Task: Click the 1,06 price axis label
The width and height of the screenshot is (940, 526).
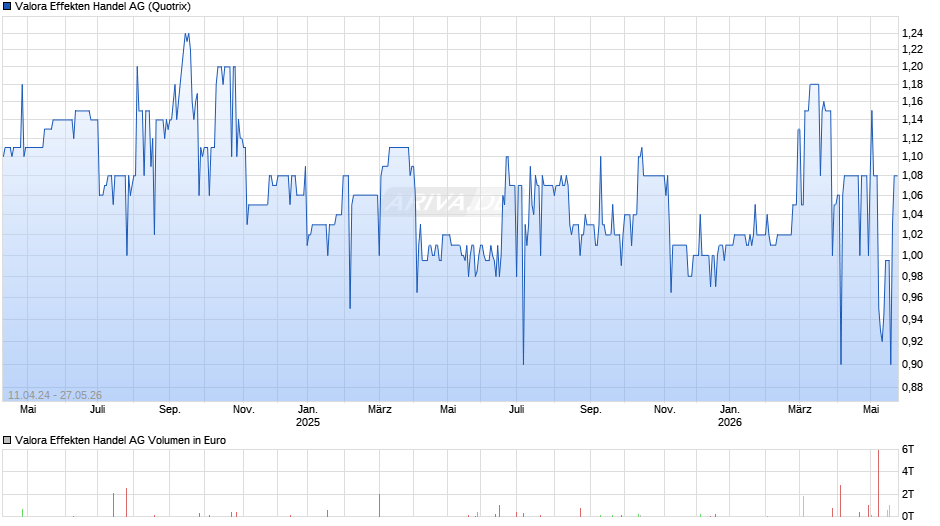Action: [x=912, y=196]
